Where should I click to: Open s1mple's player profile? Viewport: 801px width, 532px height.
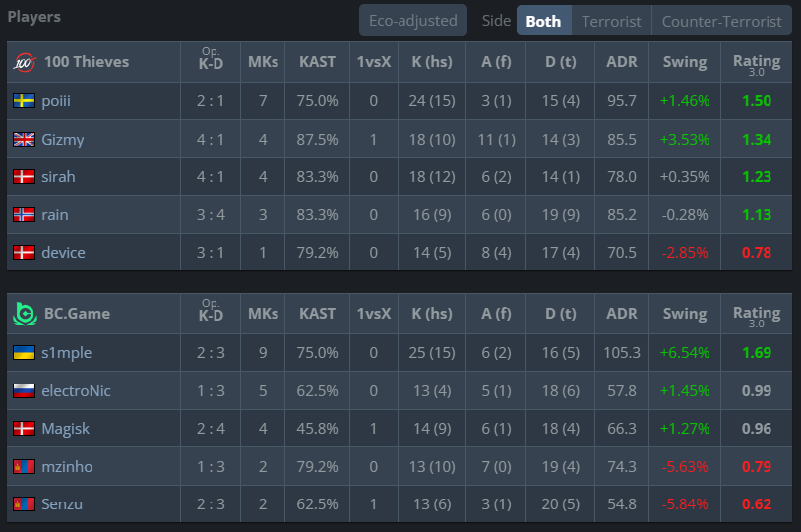click(66, 353)
